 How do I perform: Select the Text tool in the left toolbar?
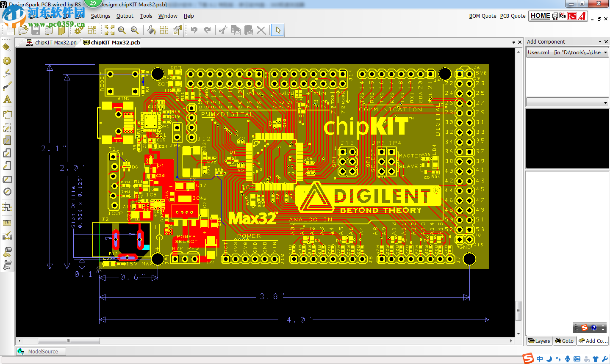6,99
